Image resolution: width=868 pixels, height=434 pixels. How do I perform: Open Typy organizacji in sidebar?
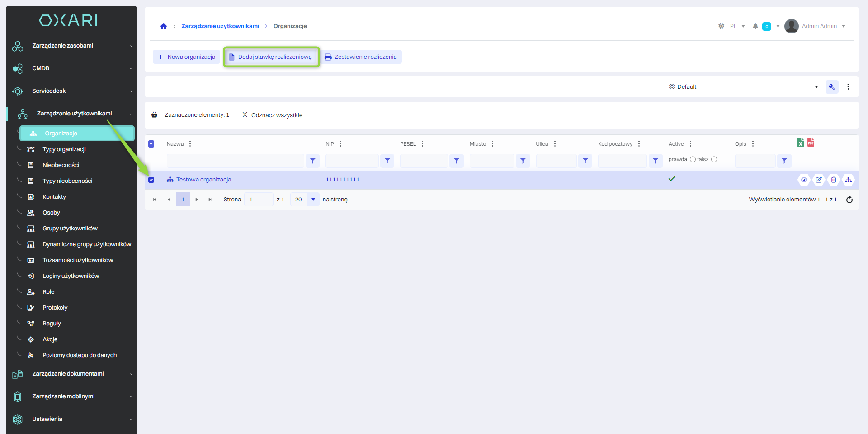click(x=64, y=149)
